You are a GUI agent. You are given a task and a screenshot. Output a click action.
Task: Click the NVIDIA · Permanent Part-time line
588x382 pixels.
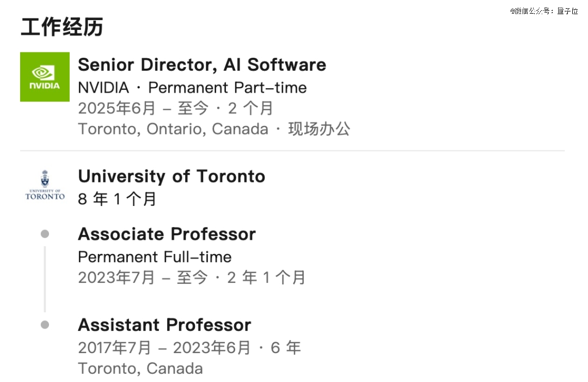point(192,88)
